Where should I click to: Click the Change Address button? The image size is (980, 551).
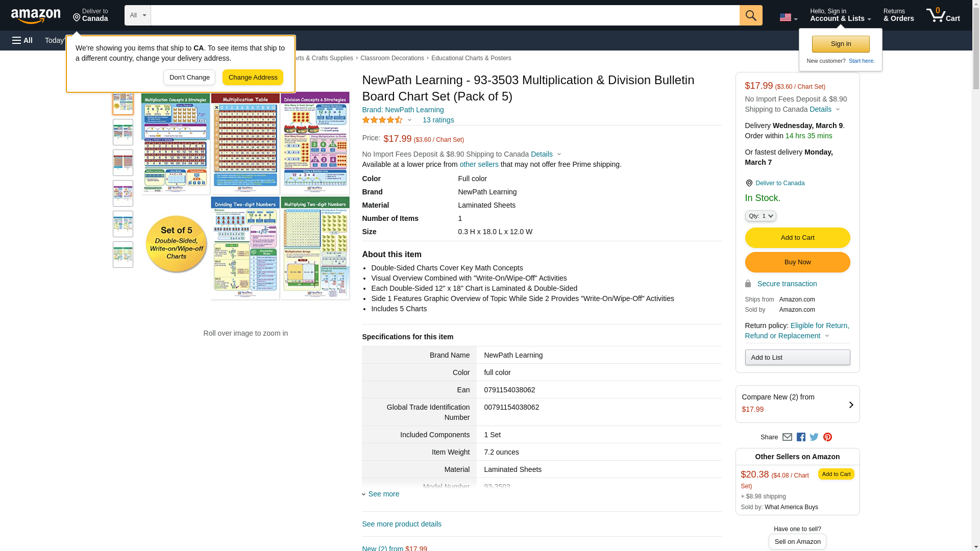[253, 78]
